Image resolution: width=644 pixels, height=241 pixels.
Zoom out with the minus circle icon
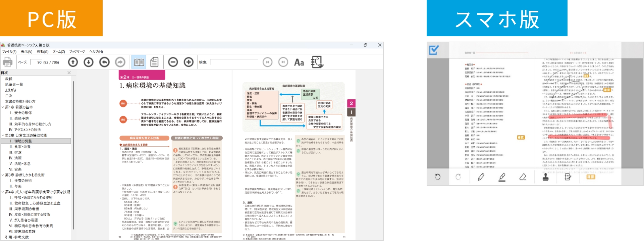pyautogui.click(x=173, y=62)
